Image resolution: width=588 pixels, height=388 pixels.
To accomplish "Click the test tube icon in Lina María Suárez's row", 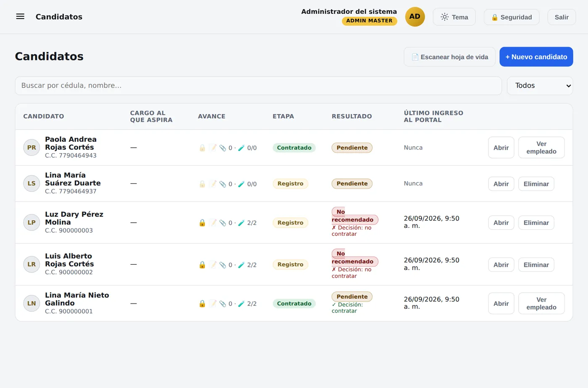I will tap(241, 184).
